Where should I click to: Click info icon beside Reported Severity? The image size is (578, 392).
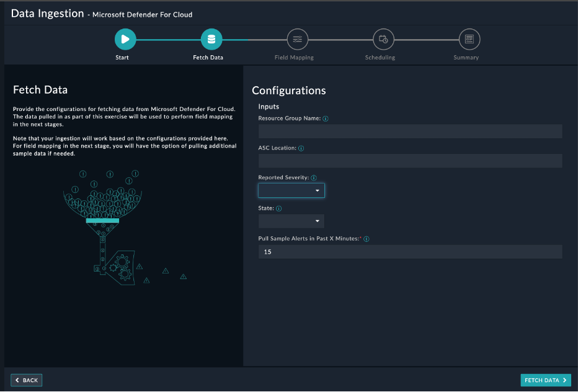(314, 178)
